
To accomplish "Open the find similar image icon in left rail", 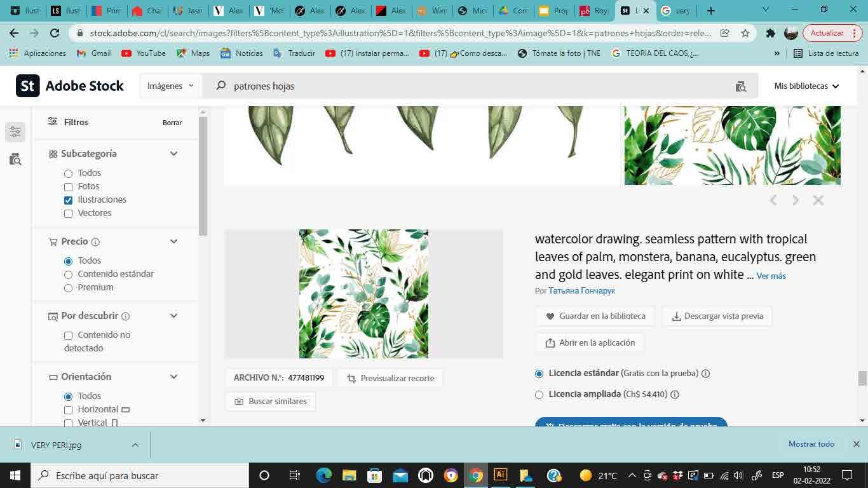I will (x=15, y=159).
